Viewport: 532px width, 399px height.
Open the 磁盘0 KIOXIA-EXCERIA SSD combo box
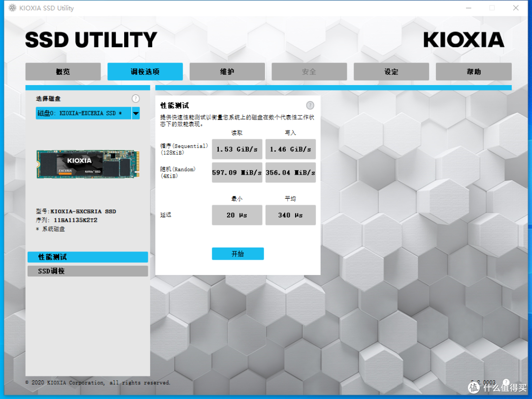pyautogui.click(x=83, y=113)
